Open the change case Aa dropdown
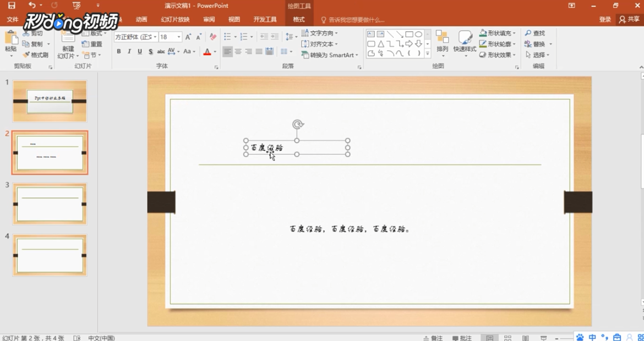This screenshot has width=644, height=341. coord(189,51)
